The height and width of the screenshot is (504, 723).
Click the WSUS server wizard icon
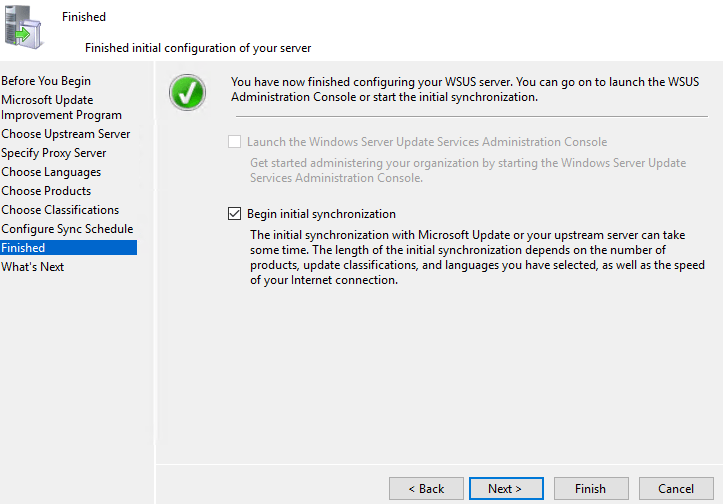pos(24,27)
